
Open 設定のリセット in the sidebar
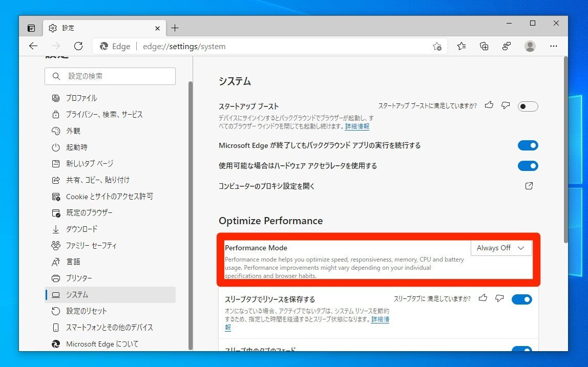110,311
